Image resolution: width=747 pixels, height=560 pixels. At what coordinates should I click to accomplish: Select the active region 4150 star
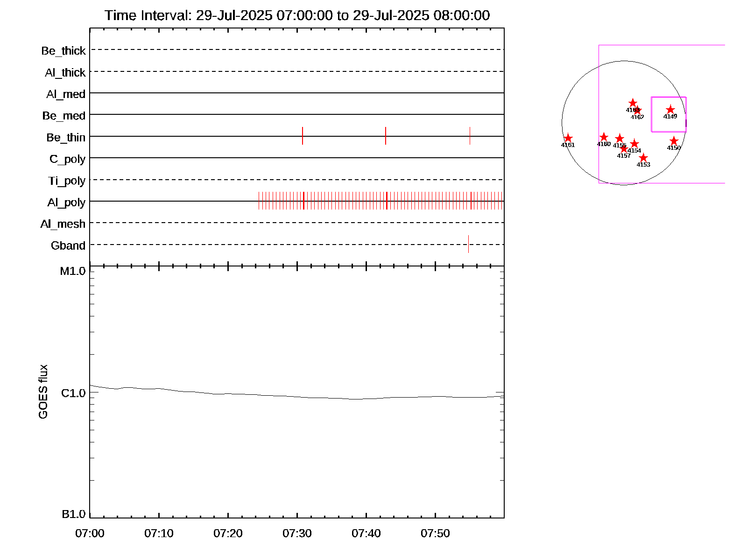pos(674,141)
